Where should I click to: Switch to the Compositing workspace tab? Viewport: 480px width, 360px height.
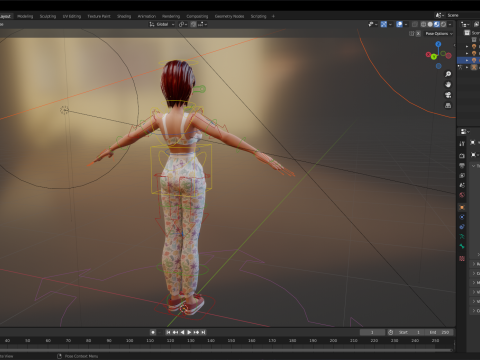197,16
